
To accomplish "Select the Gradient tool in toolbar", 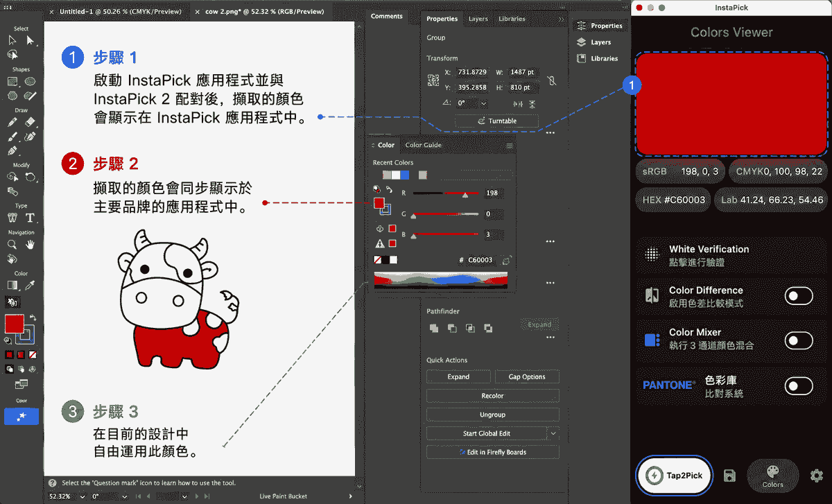I will pos(12,285).
